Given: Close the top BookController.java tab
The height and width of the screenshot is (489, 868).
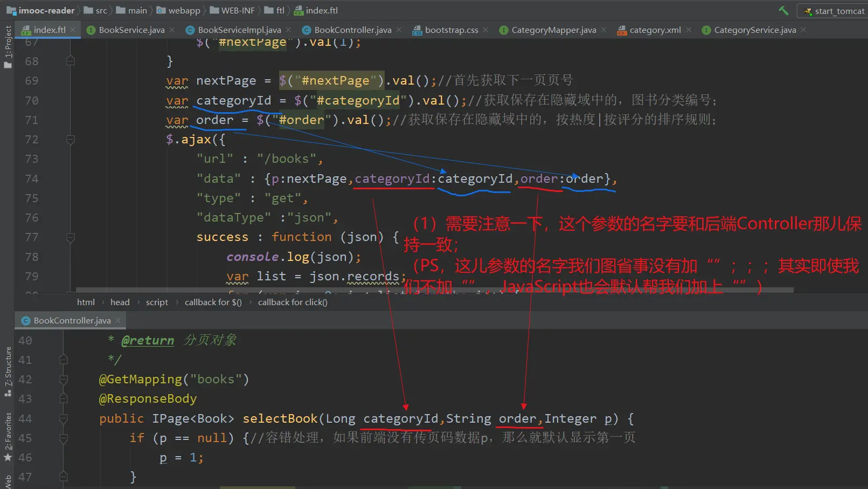Looking at the screenshot, I should pos(399,30).
